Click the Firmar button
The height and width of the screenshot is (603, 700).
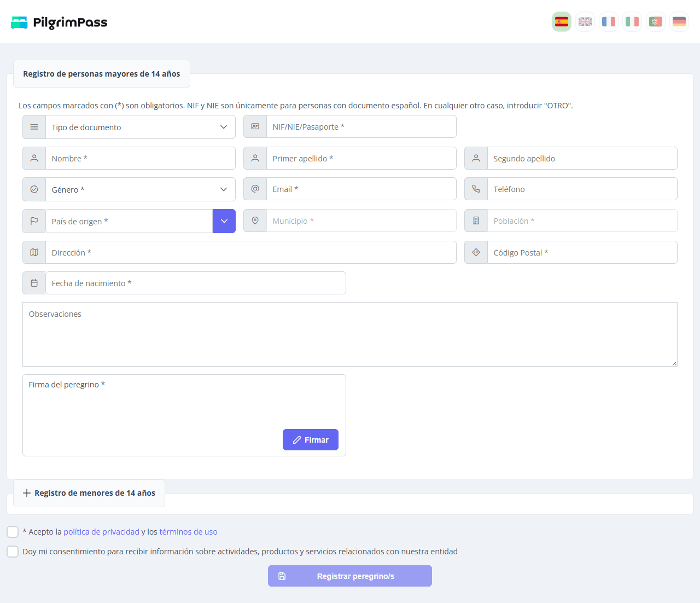311,440
